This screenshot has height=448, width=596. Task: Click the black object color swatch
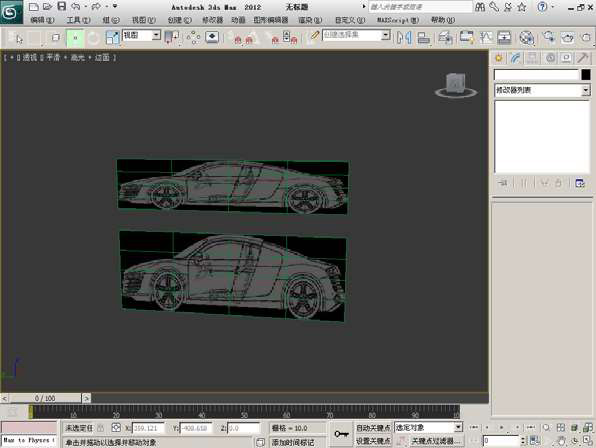(586, 74)
